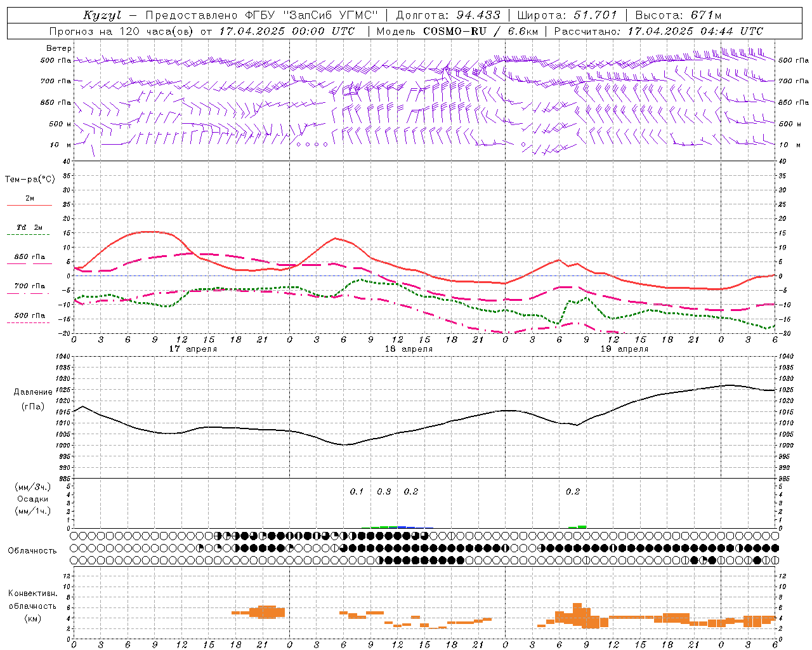The height and width of the screenshot is (650, 812).
Task: Click the "17 апреля" date label
Action: tap(193, 349)
